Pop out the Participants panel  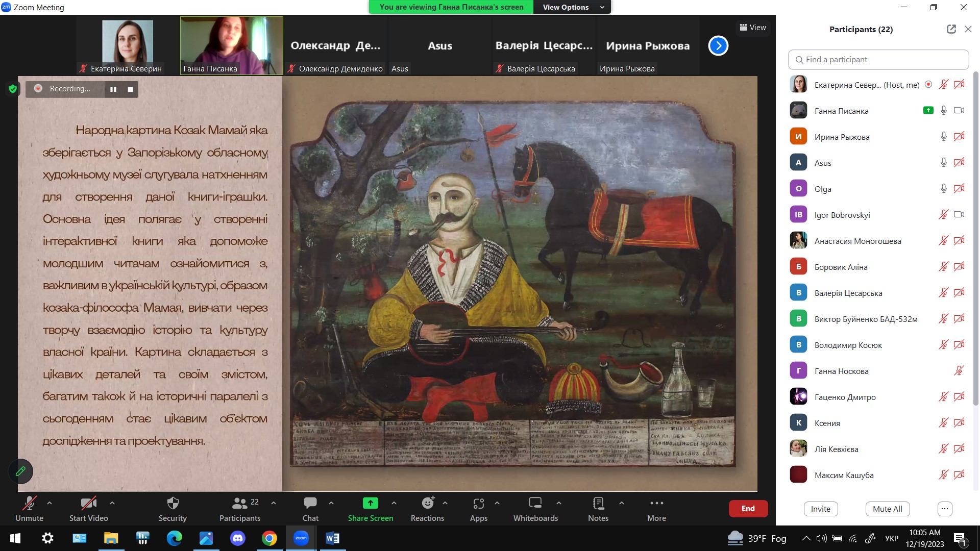coord(951,29)
